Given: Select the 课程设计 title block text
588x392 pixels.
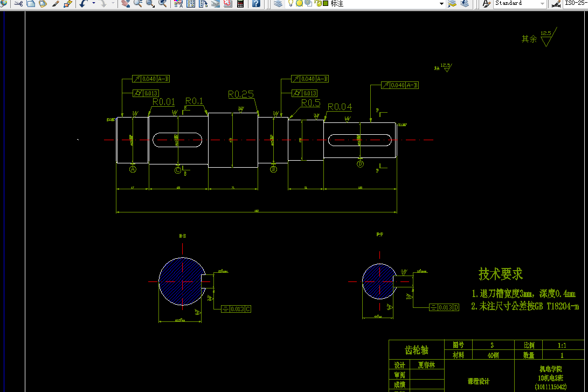Looking at the screenshot, I should pos(479,381).
